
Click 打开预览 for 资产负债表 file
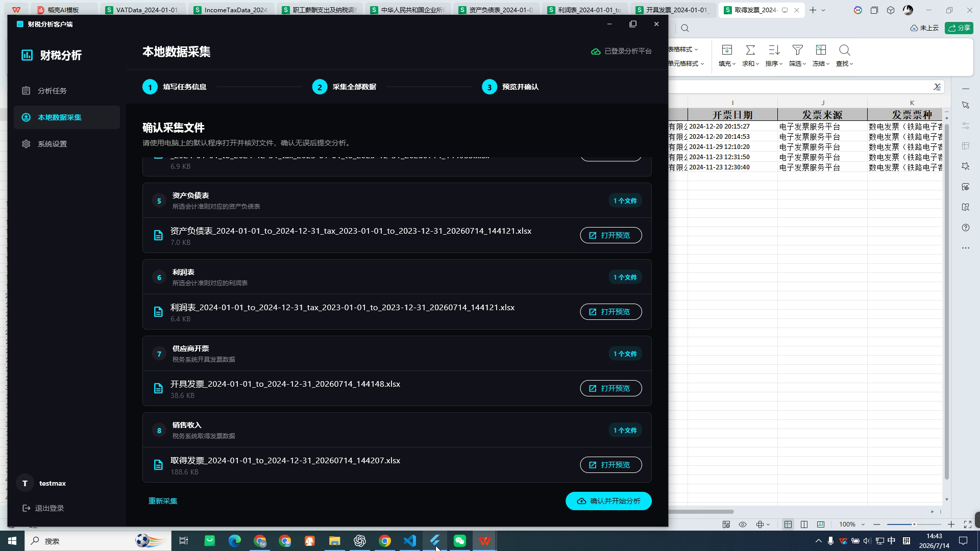pos(610,235)
